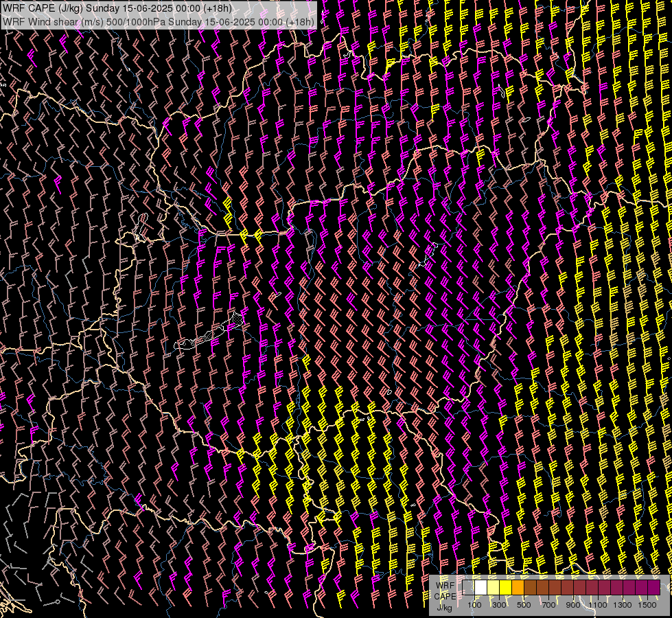This screenshot has width=672, height=618.
Task: Select the white CAPE legend swatch
Action: point(481,587)
